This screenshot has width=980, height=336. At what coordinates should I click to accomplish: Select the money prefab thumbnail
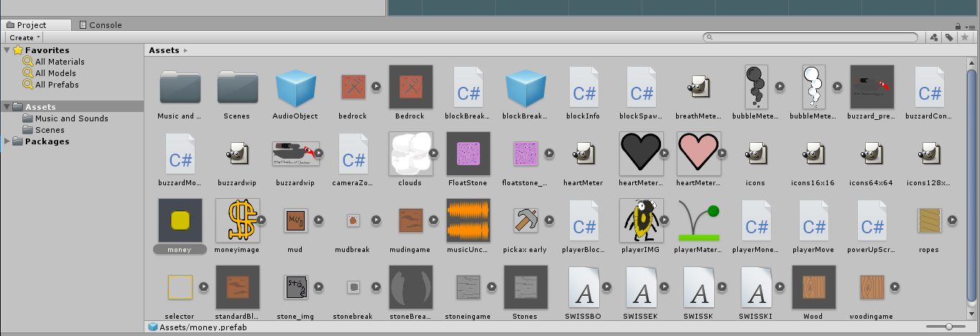pyautogui.click(x=180, y=220)
